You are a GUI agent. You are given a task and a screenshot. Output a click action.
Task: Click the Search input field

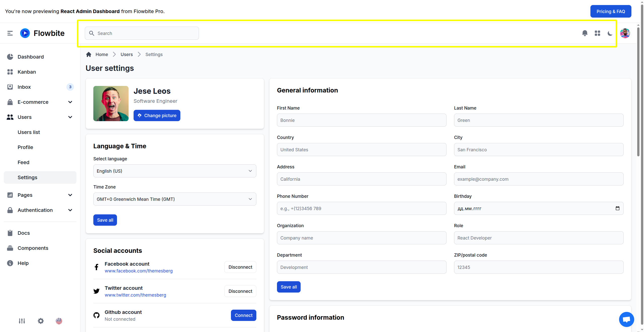coord(146,33)
